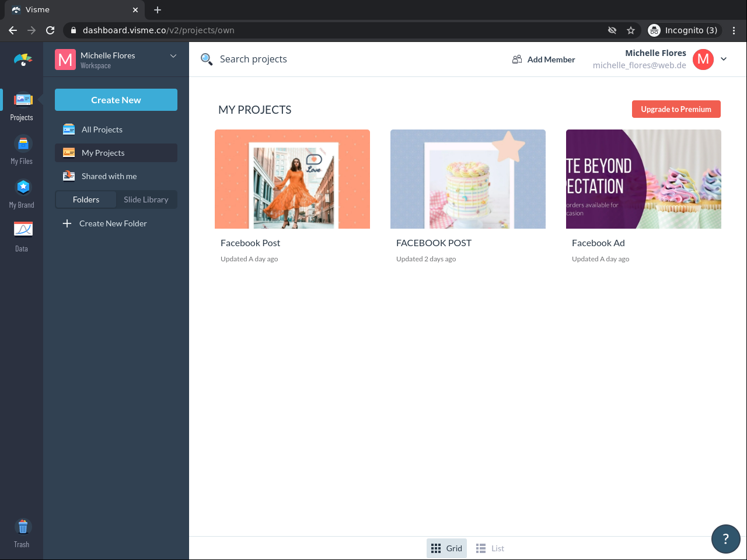The image size is (747, 560).
Task: Open the Facebook Ad cupcake thumbnail
Action: [x=644, y=179]
